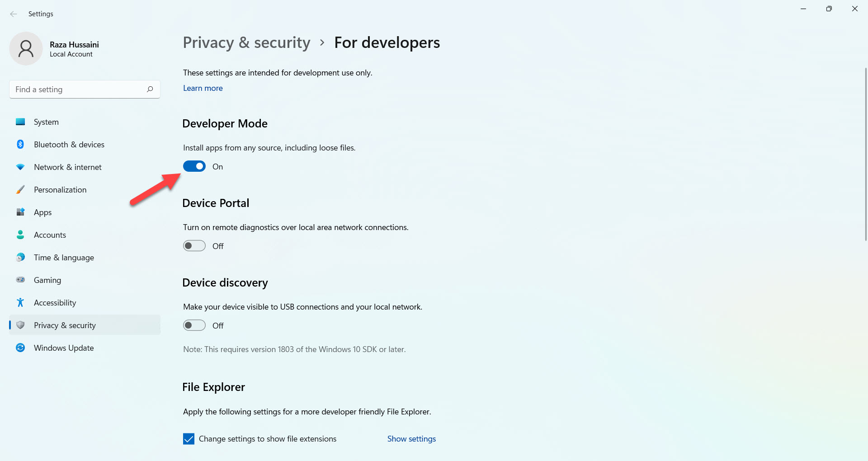Enable the Device Portal toggle
Screen dimensions: 868x461
pyautogui.click(x=194, y=246)
